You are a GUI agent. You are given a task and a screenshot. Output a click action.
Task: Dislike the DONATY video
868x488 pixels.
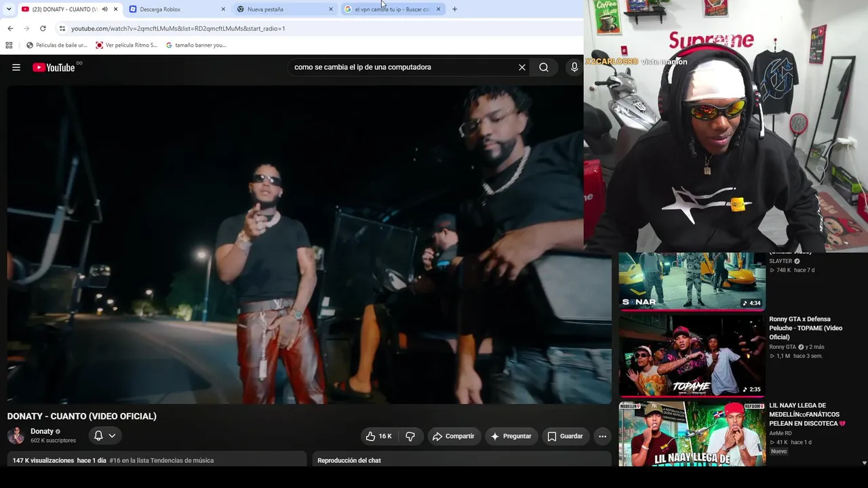410,436
